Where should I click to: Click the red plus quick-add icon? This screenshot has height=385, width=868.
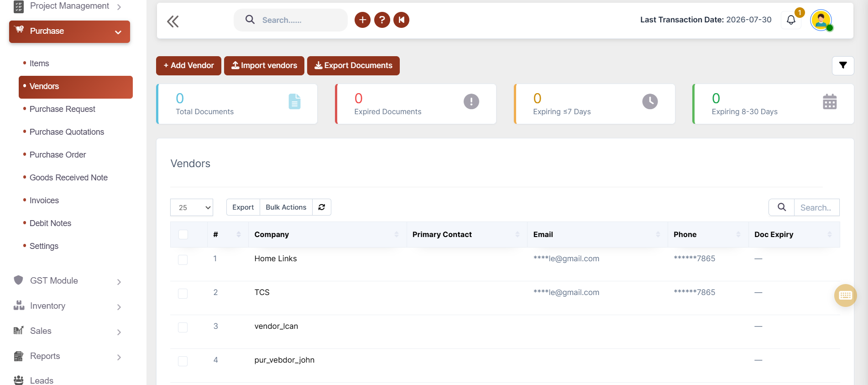pos(362,20)
